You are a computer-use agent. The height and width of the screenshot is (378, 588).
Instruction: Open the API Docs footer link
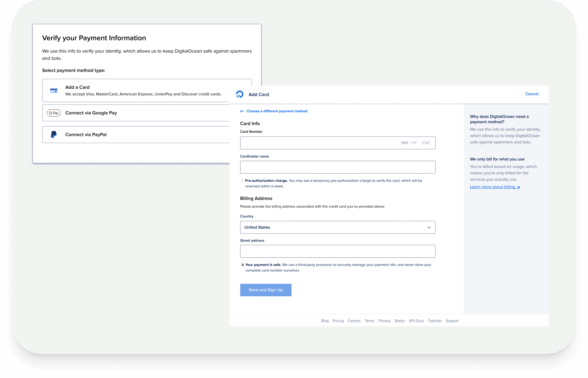click(416, 321)
